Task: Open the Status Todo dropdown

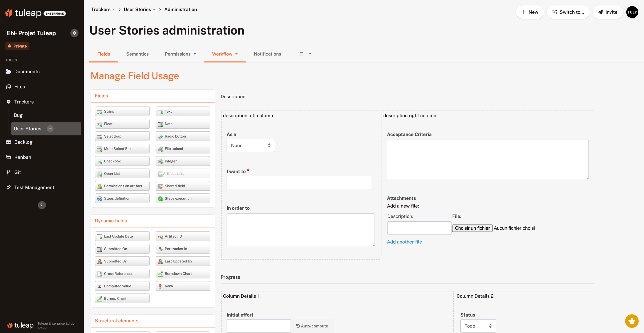Action: (x=478, y=326)
